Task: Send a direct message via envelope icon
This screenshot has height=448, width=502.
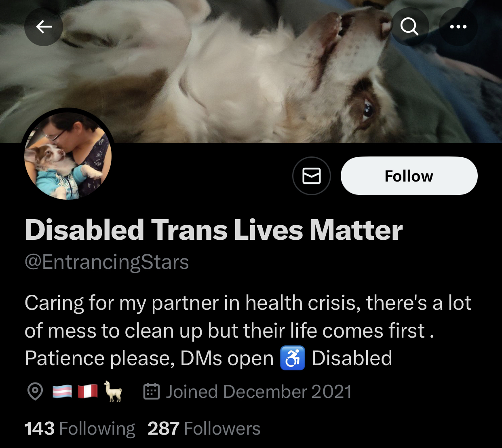Action: [312, 176]
